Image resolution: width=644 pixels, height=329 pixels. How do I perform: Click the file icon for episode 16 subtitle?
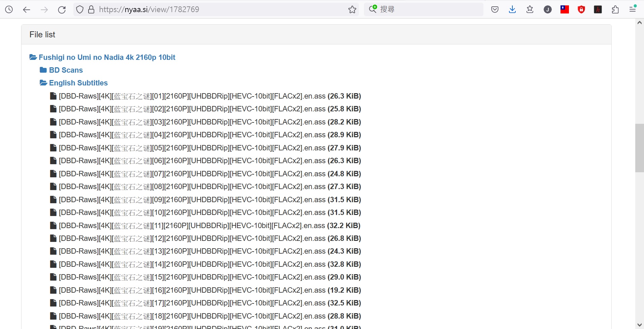click(53, 290)
